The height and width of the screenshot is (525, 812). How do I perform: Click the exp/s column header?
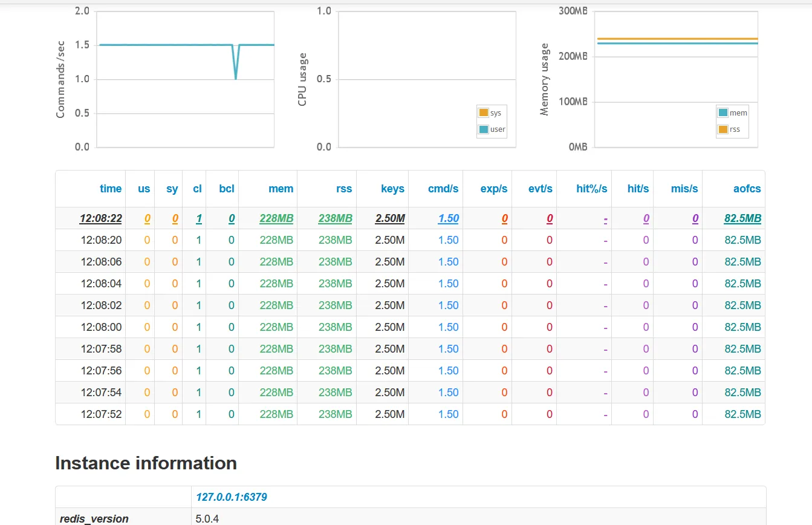(494, 189)
